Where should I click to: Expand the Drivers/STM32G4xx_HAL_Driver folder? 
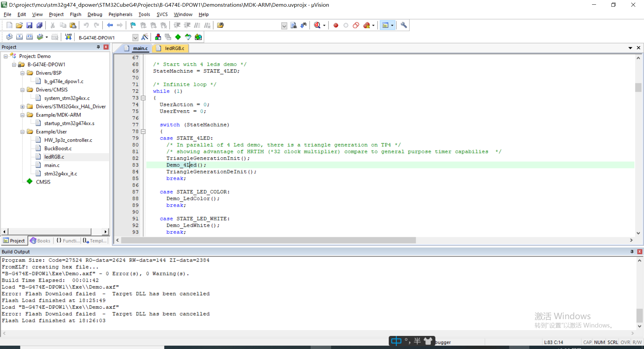(x=22, y=106)
